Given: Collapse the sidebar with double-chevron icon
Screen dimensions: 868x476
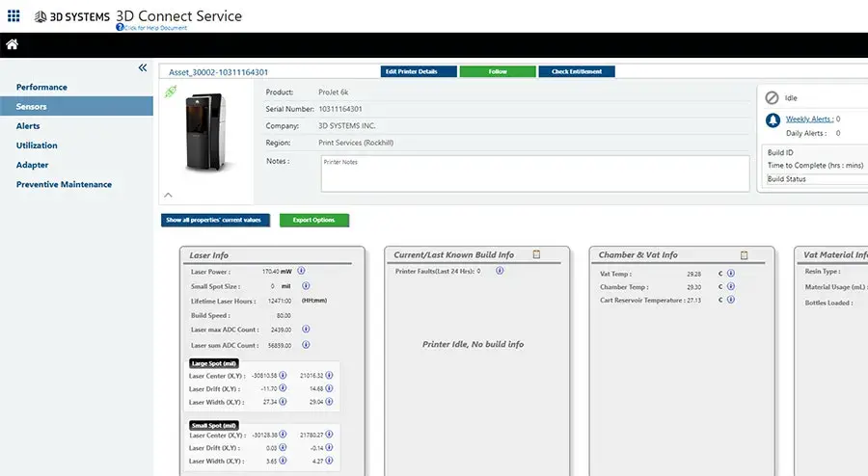Looking at the screenshot, I should (143, 67).
